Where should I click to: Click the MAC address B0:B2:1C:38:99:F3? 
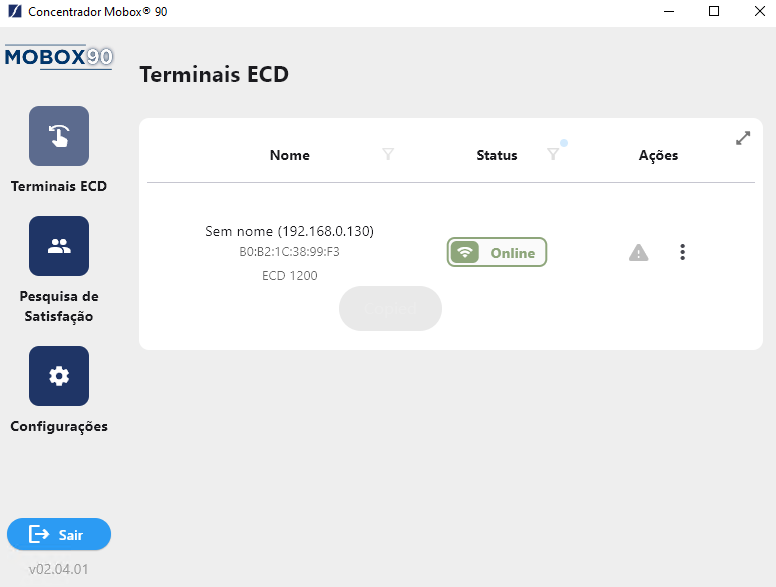[290, 251]
